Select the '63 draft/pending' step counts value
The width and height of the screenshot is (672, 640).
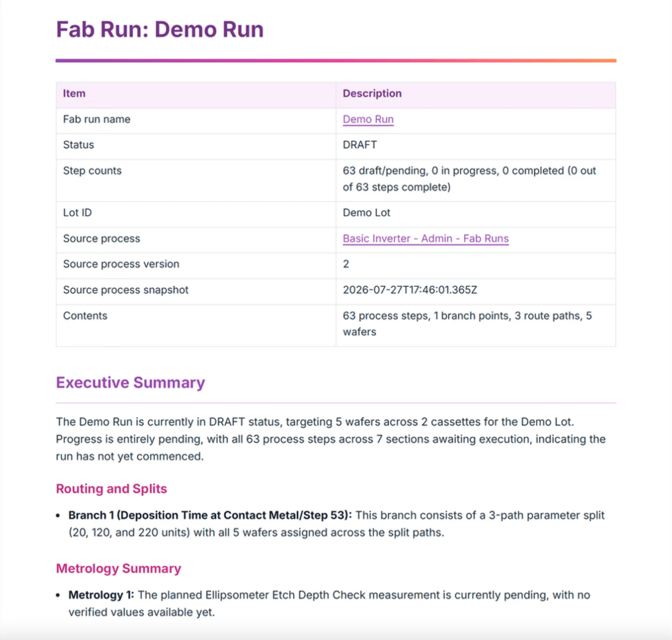[469, 179]
